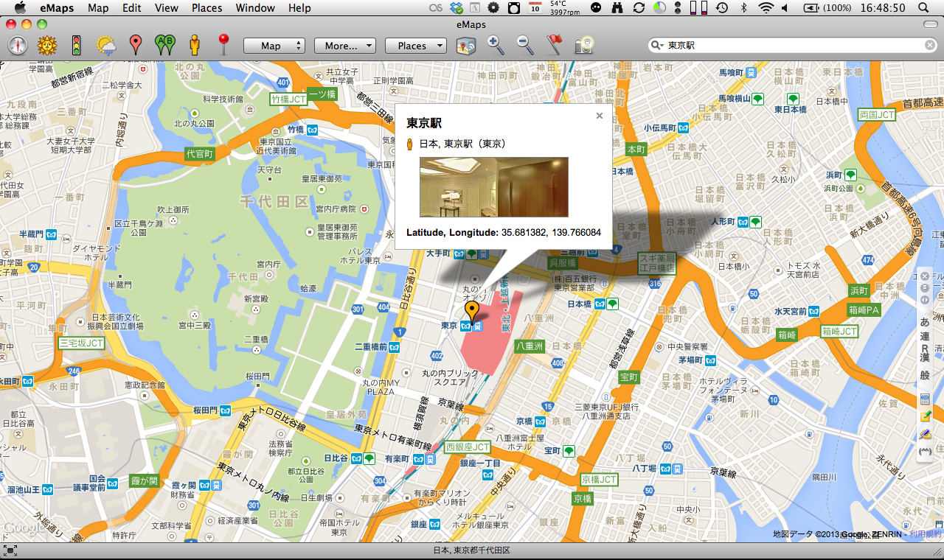This screenshot has width=944, height=560.
Task: Click the street view thumbnail in popup
Action: [x=494, y=187]
